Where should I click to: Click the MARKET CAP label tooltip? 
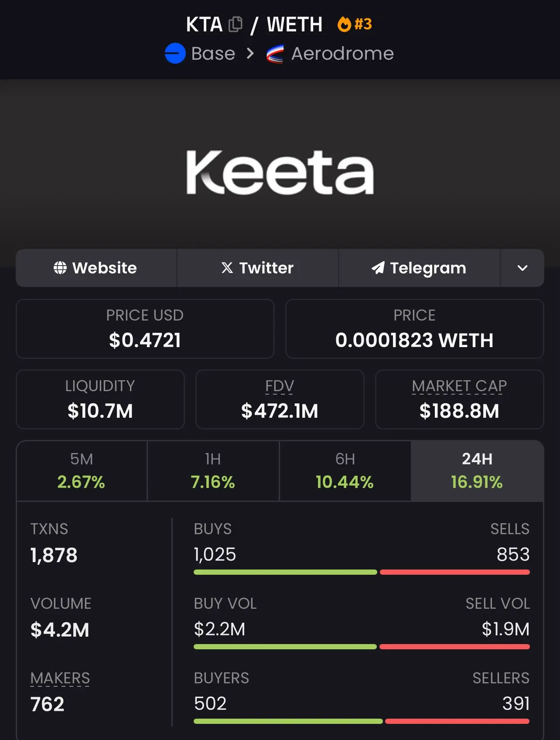[459, 386]
